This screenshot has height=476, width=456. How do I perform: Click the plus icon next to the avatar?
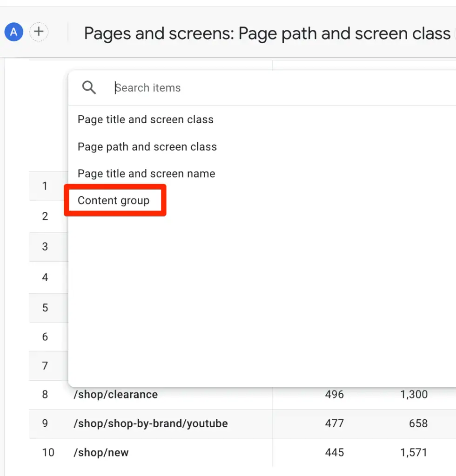coord(39,32)
